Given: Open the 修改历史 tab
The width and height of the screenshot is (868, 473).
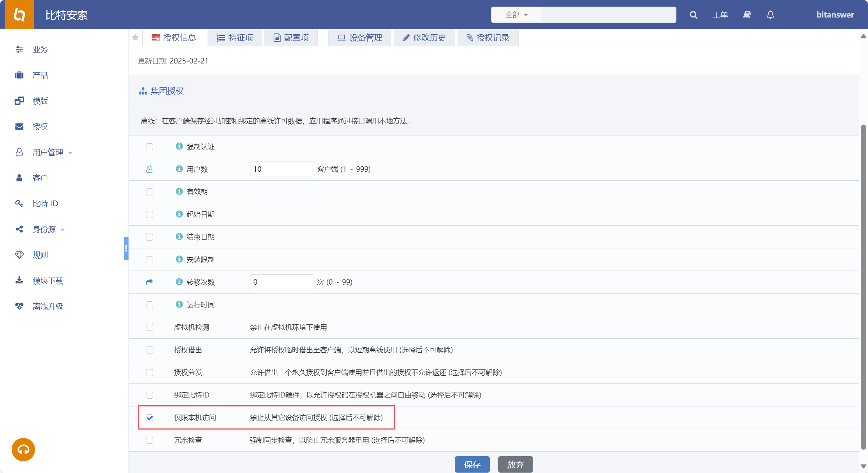Looking at the screenshot, I should coord(424,37).
